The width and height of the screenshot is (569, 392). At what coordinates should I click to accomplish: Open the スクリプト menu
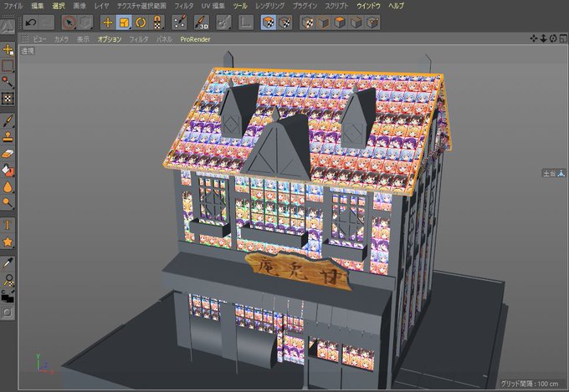point(336,6)
